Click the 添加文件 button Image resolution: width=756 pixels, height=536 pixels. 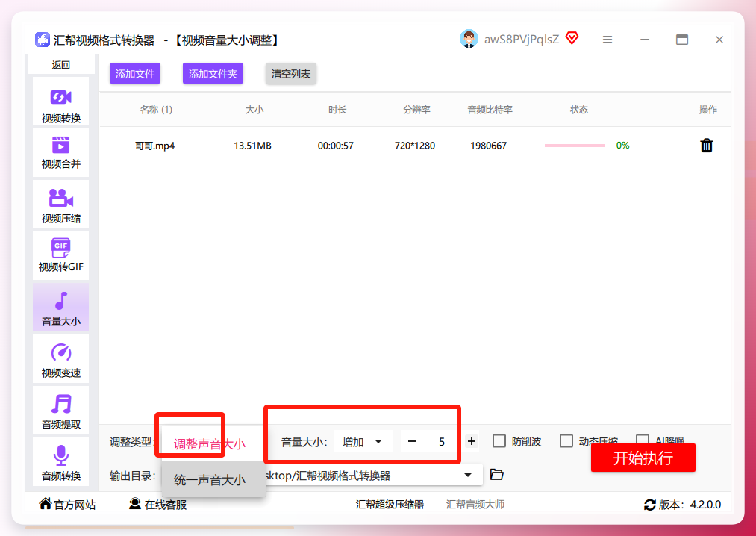click(x=135, y=74)
